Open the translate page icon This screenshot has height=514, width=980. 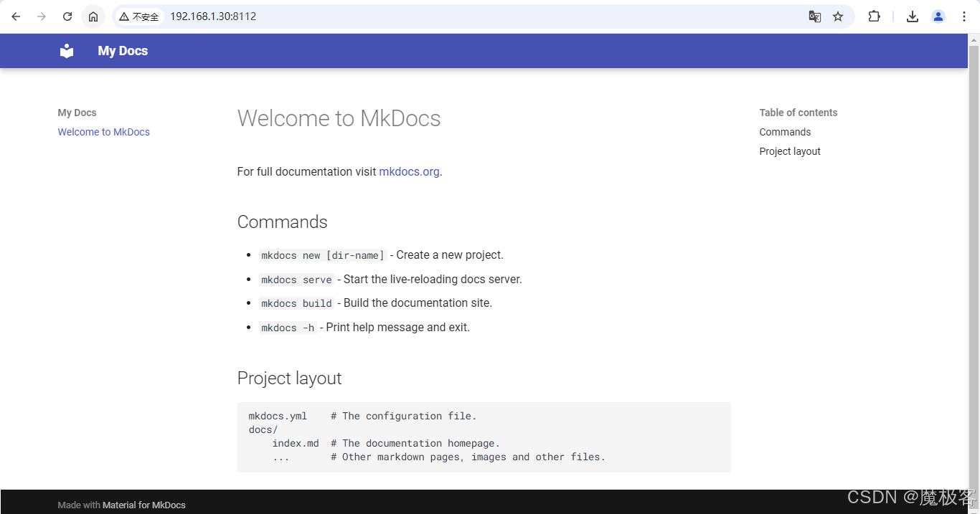click(x=815, y=16)
